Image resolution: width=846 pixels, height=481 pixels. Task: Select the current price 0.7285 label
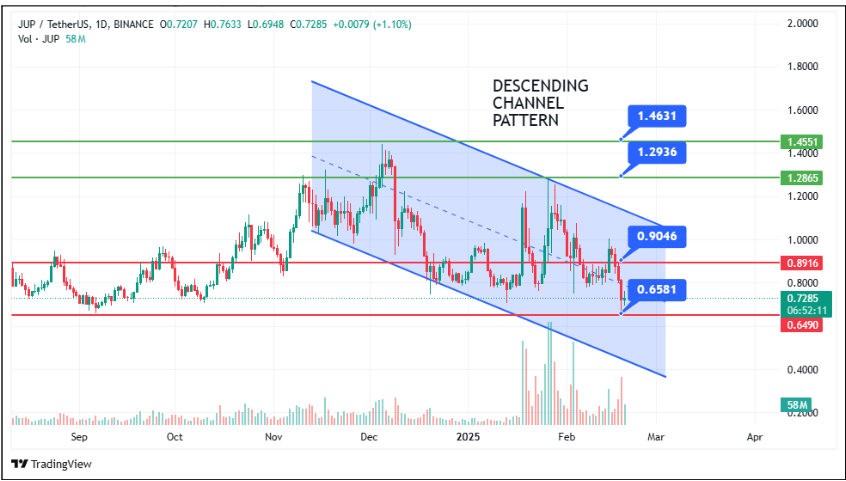point(804,299)
